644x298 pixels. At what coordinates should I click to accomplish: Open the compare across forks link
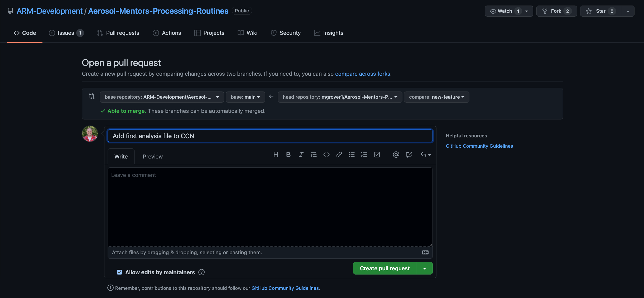[362, 74]
